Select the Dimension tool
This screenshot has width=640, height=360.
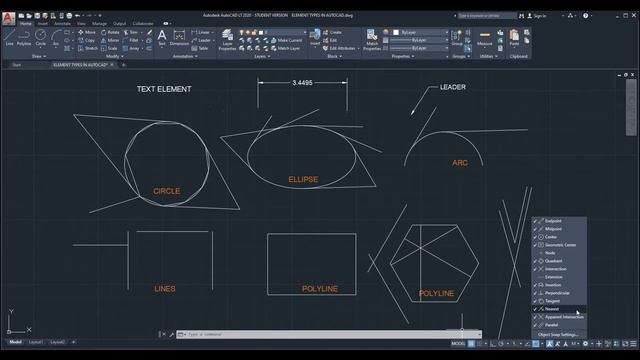[x=179, y=38]
